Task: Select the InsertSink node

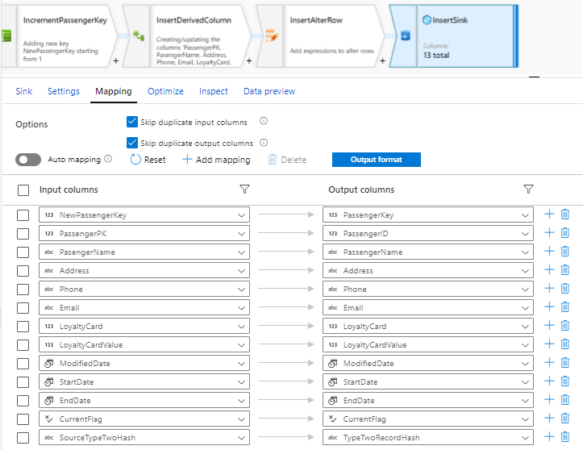Action: point(454,36)
